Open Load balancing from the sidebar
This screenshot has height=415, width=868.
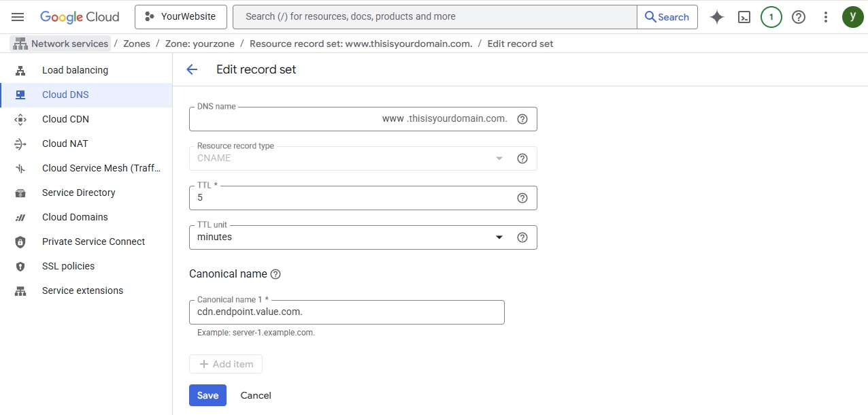coord(75,70)
